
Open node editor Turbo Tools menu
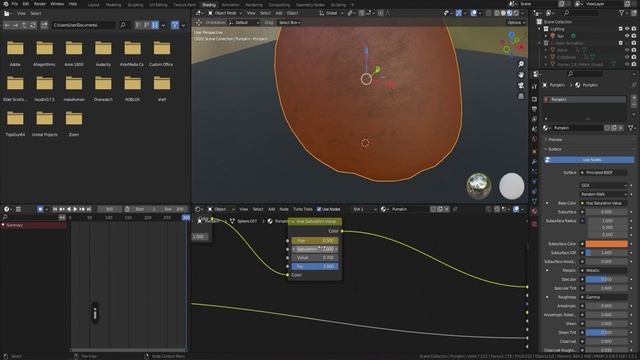pyautogui.click(x=302, y=209)
